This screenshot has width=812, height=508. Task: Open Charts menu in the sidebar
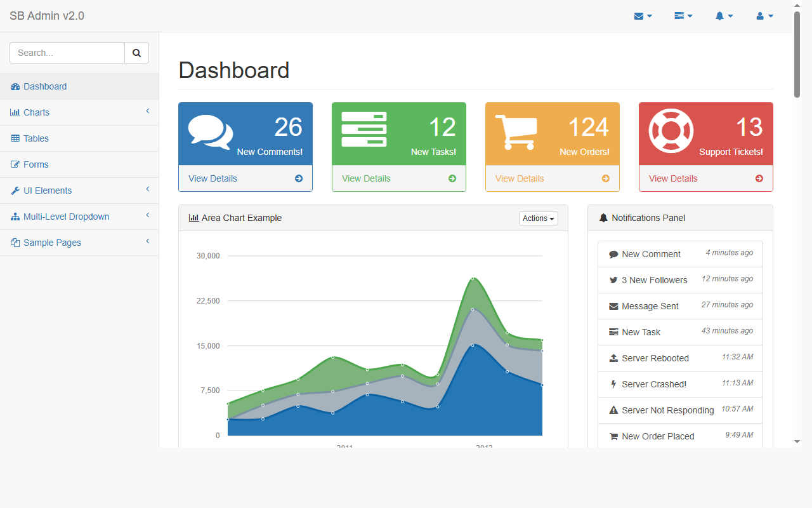click(79, 112)
